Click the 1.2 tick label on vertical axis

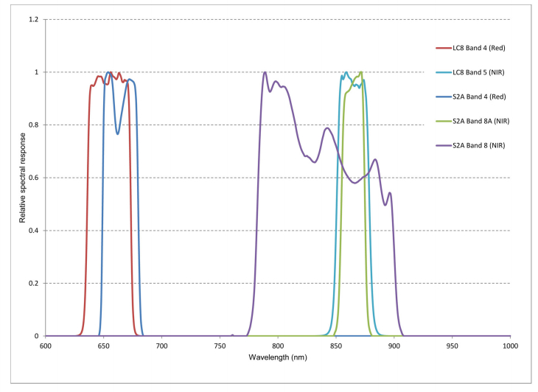(x=33, y=19)
